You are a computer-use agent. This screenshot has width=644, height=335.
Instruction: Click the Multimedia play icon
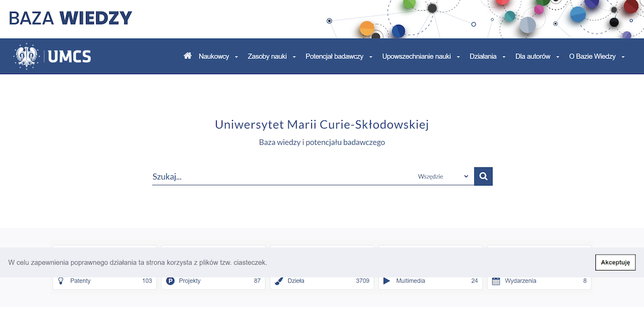[x=387, y=281]
